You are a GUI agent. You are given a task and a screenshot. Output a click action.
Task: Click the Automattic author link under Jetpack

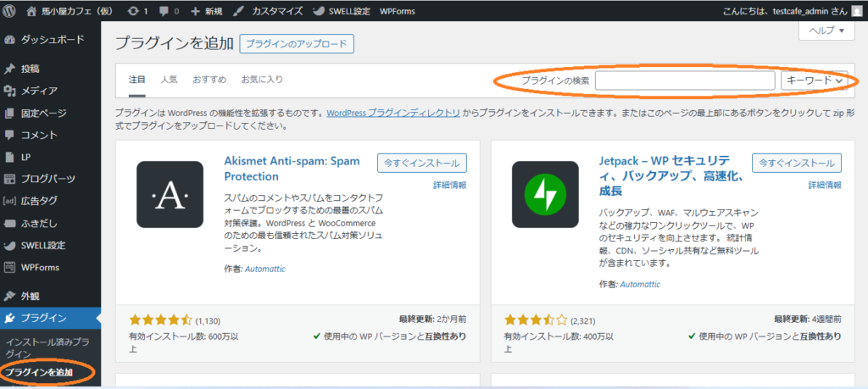click(x=640, y=285)
